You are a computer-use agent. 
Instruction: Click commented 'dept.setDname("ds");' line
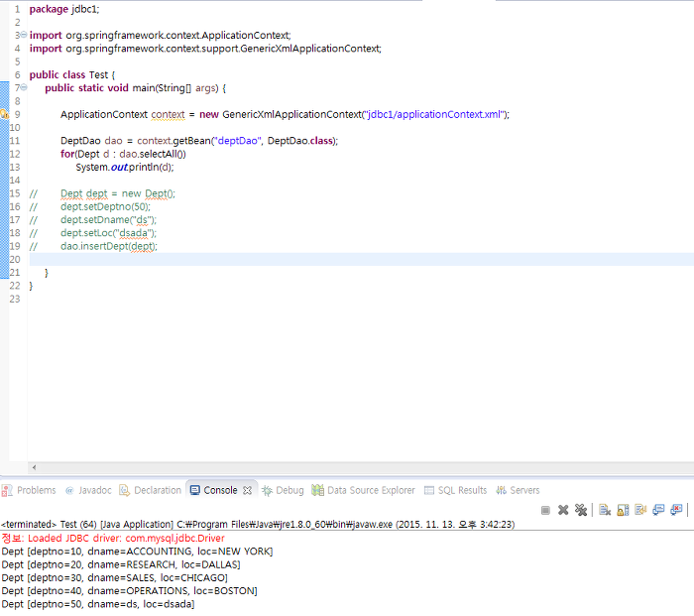coord(108,219)
